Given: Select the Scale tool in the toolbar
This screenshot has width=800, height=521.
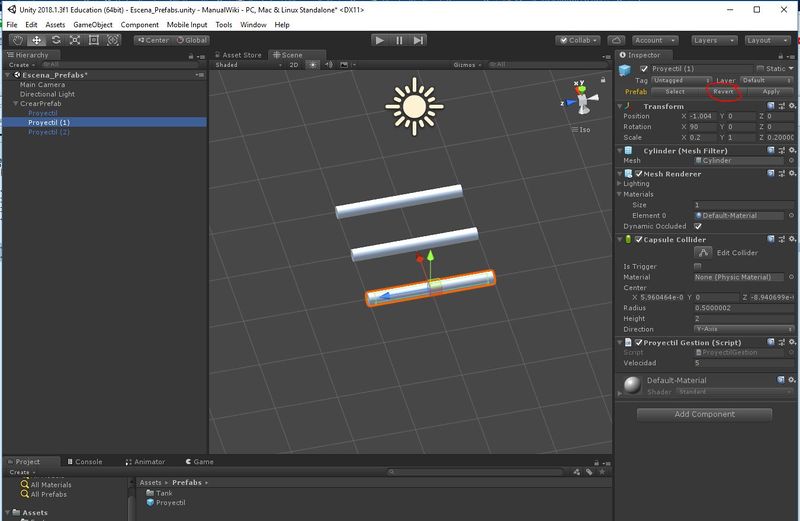Looking at the screenshot, I should [75, 40].
